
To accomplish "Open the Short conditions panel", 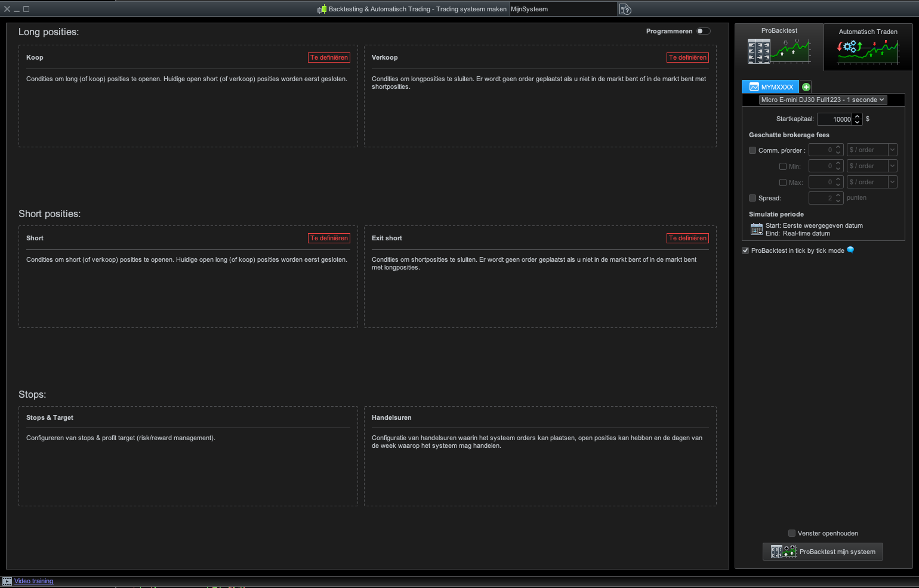I will coord(188,277).
